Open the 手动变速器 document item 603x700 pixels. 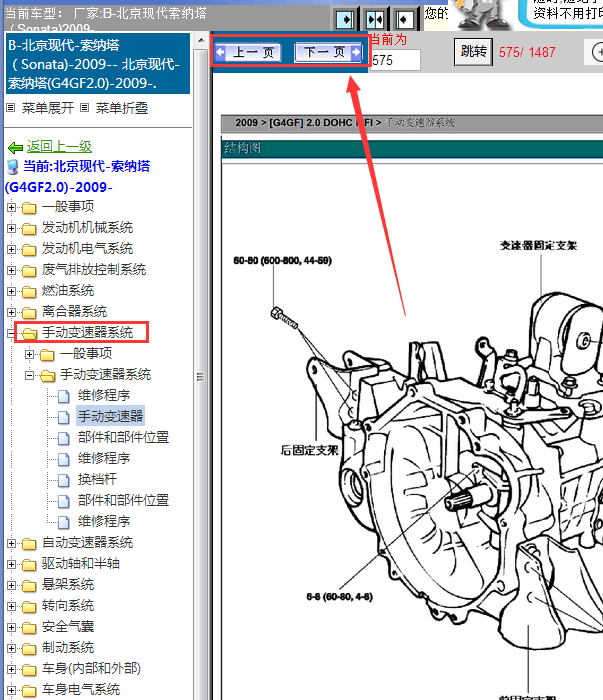(x=110, y=416)
